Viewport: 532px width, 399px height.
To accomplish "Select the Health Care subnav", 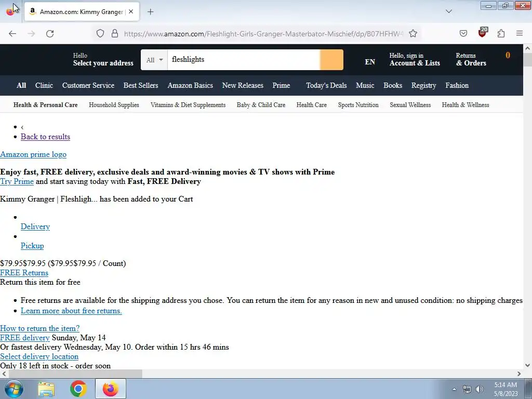I will 312,105.
